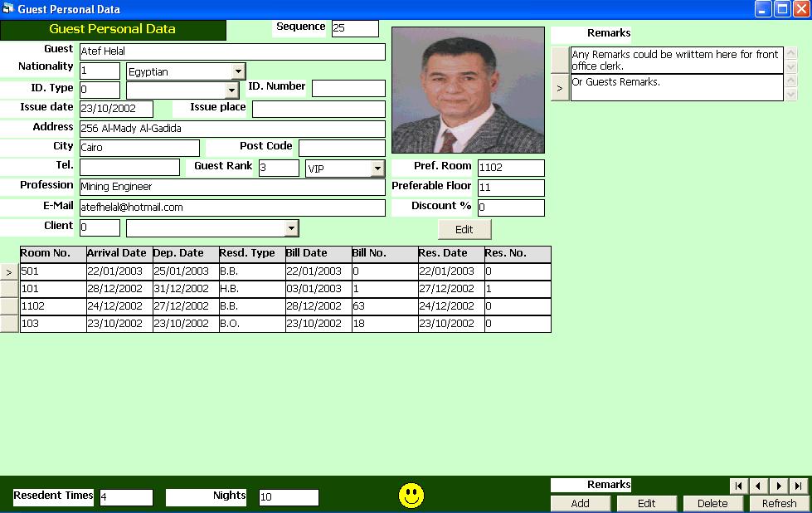812x513 pixels.
Task: Select the row selector for room 1102
Action: pos(9,306)
